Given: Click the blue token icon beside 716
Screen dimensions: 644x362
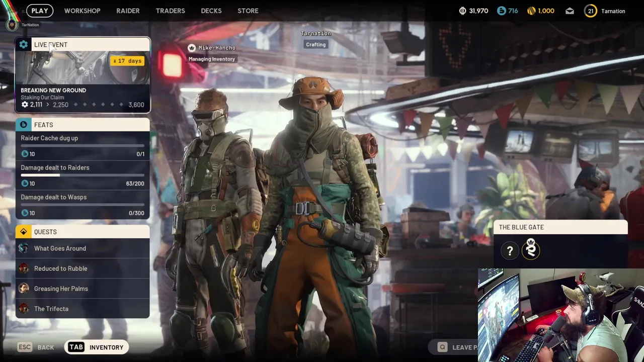Looking at the screenshot, I should [x=502, y=11].
